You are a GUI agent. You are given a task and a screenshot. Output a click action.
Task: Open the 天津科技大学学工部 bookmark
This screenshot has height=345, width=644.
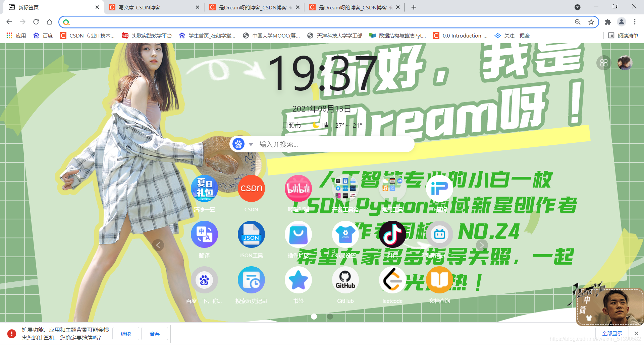coord(335,36)
